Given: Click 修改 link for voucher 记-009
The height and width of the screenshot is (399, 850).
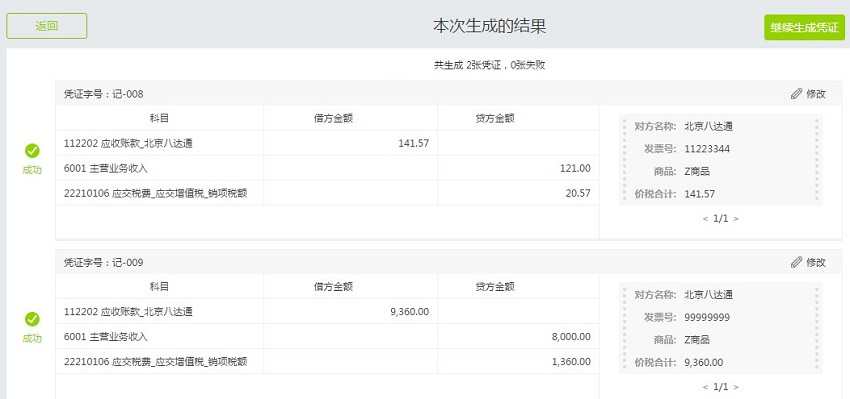Looking at the screenshot, I should pyautogui.click(x=816, y=262).
